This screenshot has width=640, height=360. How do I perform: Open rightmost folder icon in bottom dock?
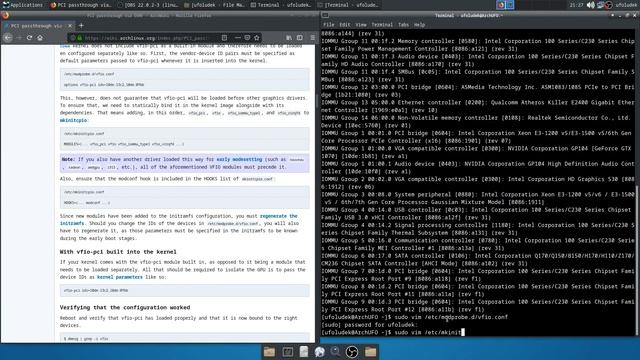click(371, 351)
